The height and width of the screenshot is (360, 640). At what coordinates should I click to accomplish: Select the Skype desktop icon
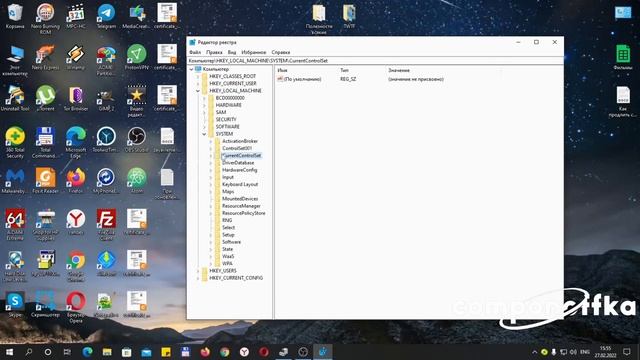click(15, 304)
